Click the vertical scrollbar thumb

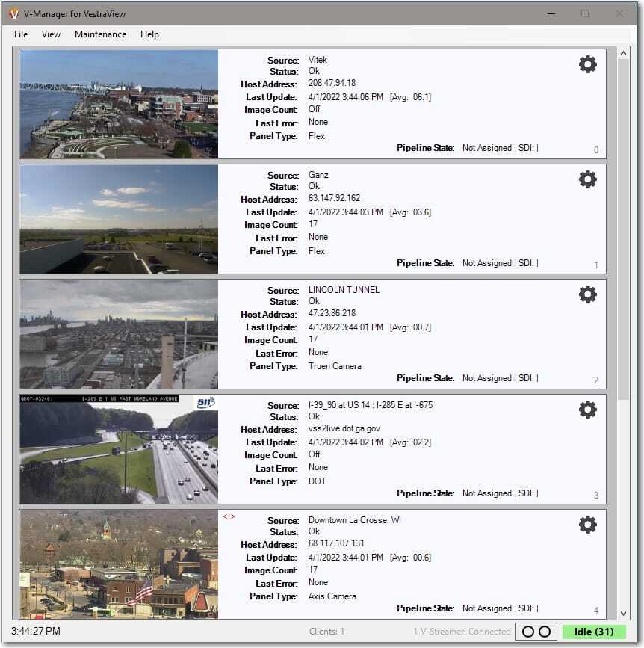coord(623,229)
